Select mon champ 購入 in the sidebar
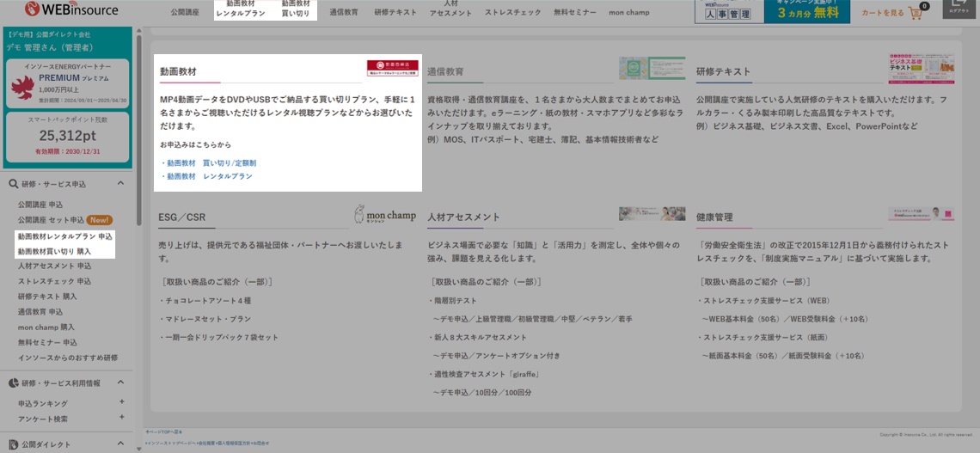 point(46,328)
